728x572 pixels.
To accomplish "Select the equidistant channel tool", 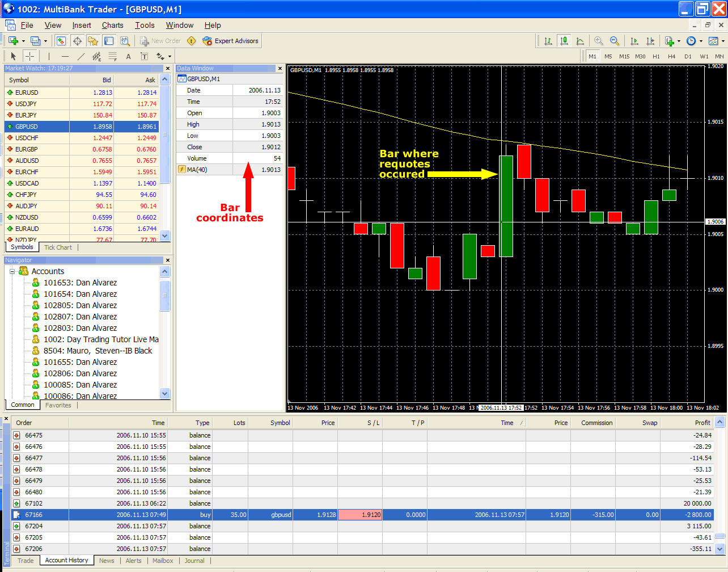I will click(96, 56).
